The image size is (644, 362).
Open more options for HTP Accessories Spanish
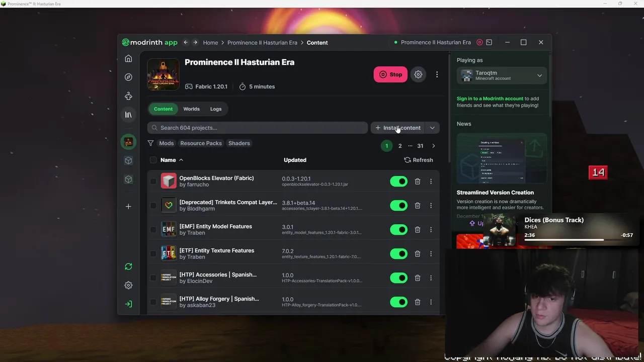(431, 278)
